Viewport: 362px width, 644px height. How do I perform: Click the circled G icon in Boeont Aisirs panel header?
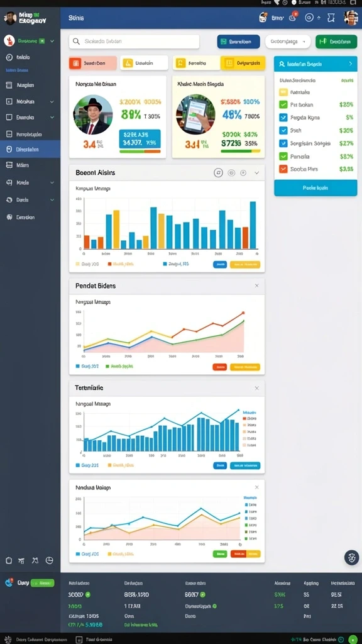click(218, 173)
